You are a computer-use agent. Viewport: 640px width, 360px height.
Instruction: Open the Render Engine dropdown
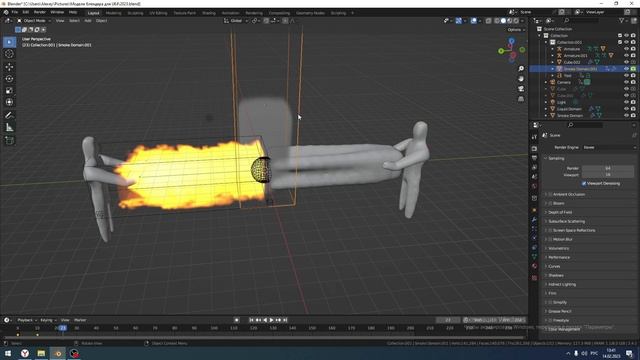click(609, 147)
